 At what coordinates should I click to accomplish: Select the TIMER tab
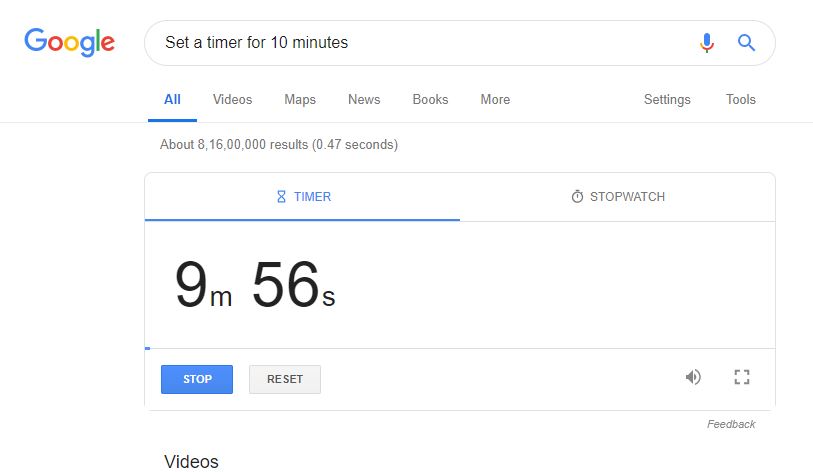[x=302, y=197]
